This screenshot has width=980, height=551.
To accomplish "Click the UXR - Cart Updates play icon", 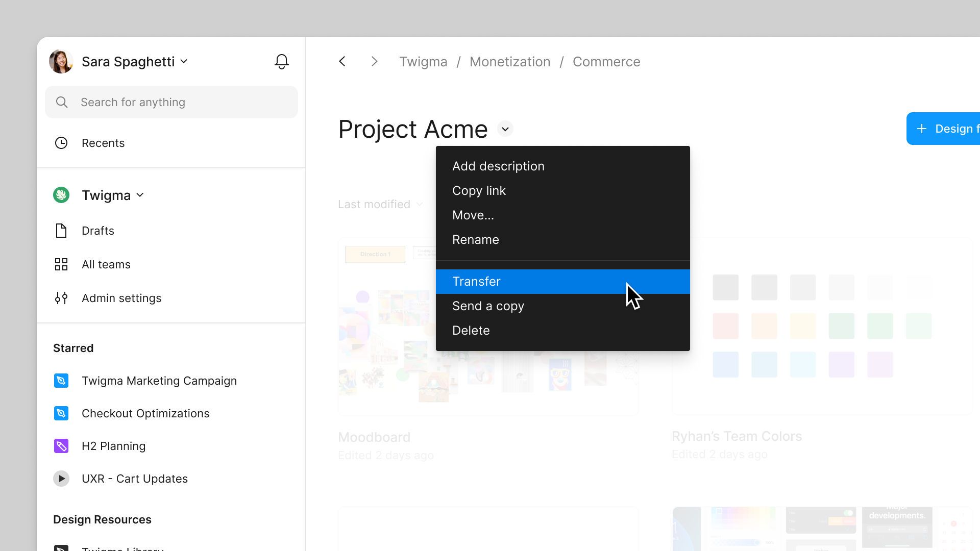I will (61, 479).
